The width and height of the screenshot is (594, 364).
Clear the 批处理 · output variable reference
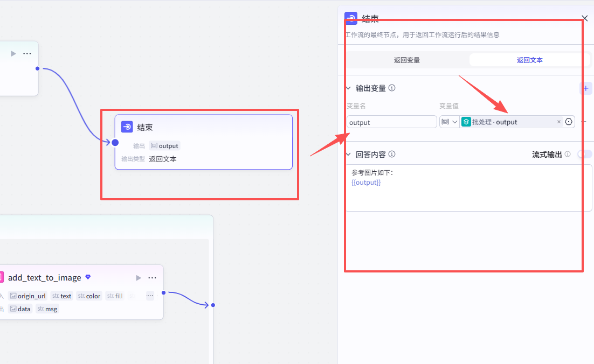click(x=559, y=122)
